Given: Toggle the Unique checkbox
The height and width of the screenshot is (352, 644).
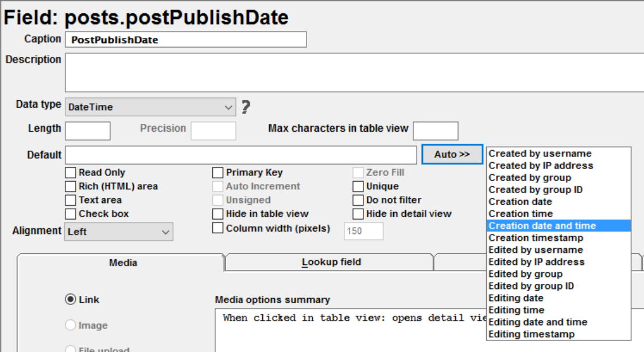Looking at the screenshot, I should point(358,186).
